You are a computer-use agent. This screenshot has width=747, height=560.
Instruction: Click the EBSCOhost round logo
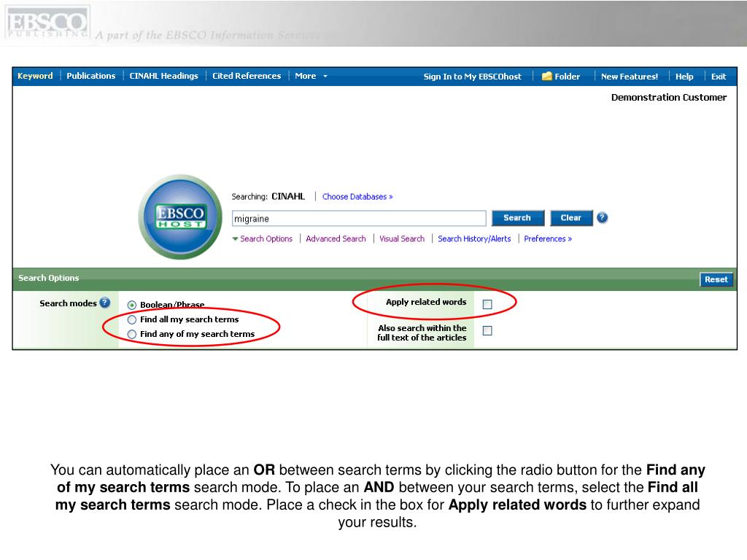180,217
